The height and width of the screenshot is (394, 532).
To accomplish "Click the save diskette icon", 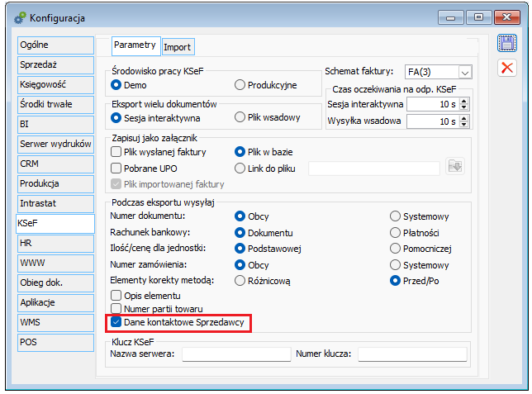I will coord(507,44).
